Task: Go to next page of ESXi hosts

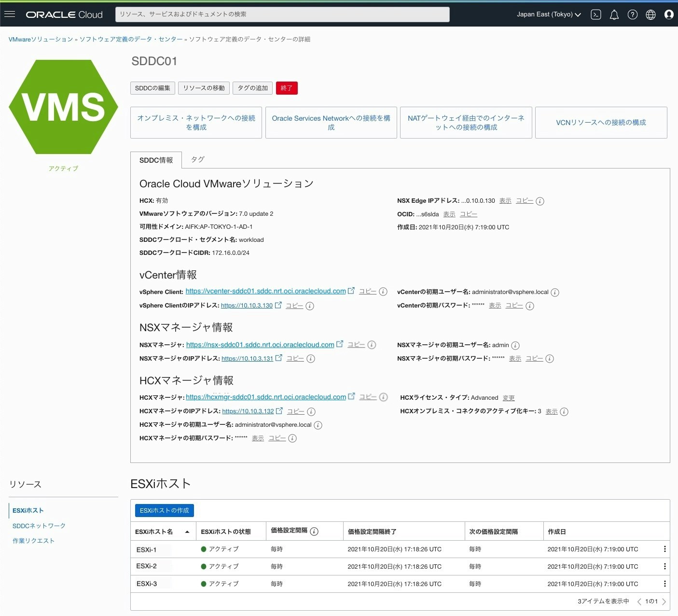Action: tap(664, 602)
